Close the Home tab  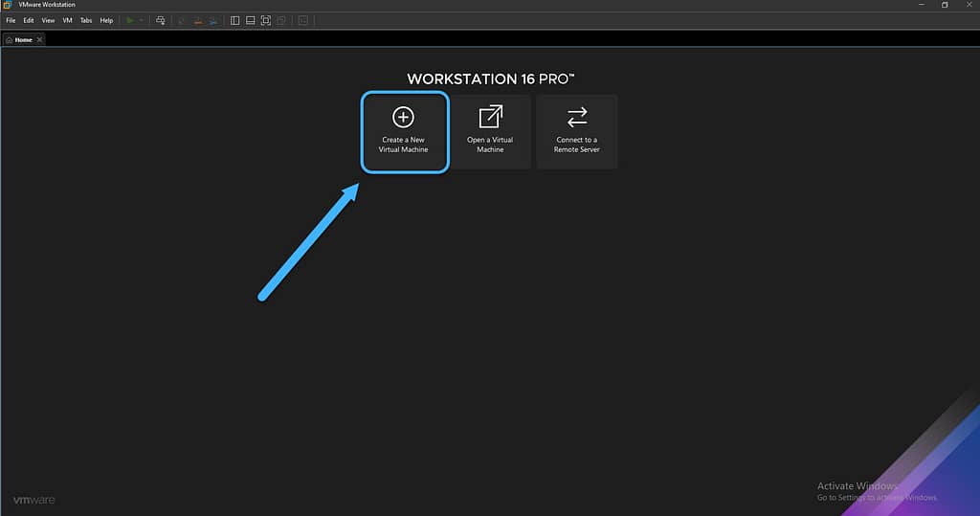(39, 39)
